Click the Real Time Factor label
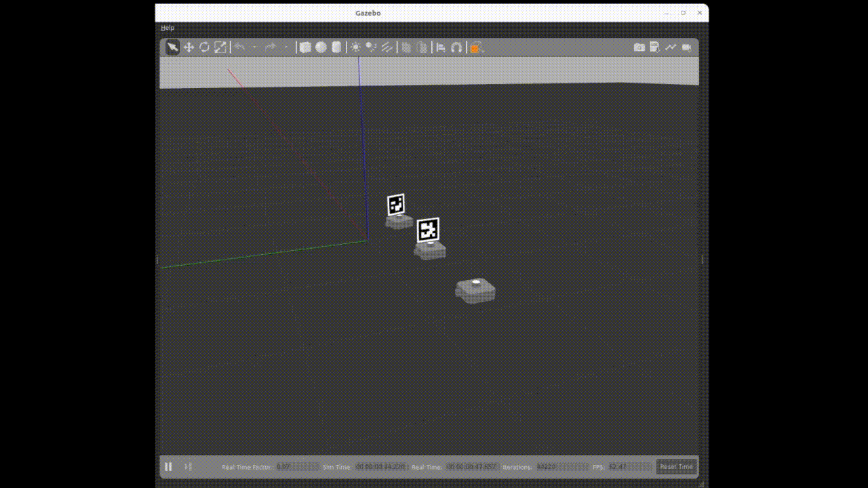This screenshot has width=868, height=488. click(248, 467)
